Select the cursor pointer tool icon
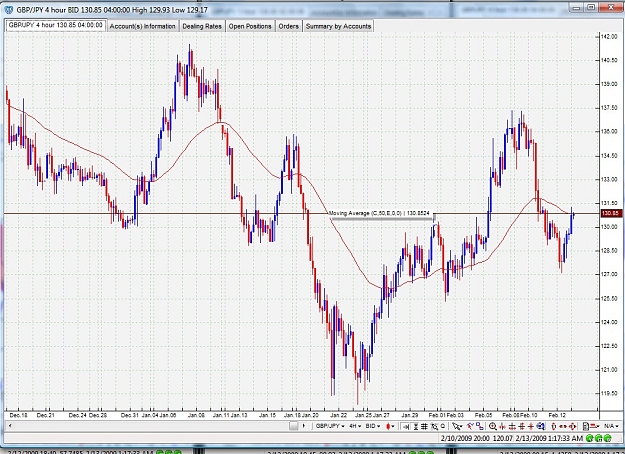 pyautogui.click(x=457, y=426)
